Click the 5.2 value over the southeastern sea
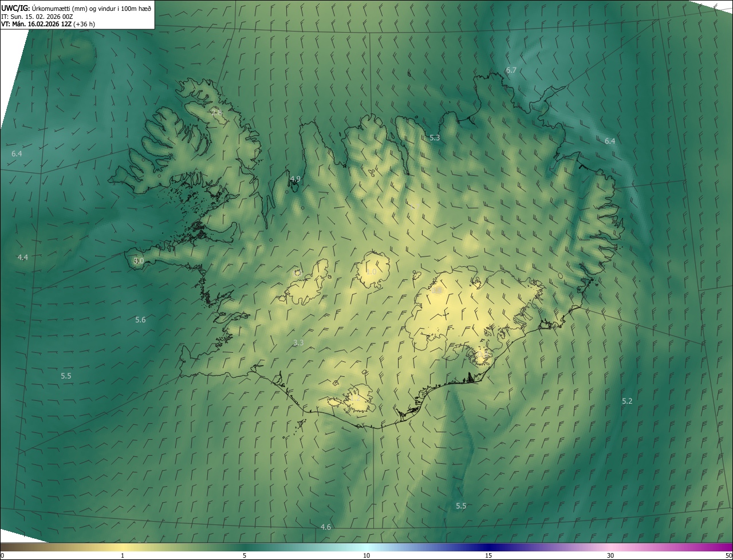Screen dimensions: 733x560 tap(627, 401)
